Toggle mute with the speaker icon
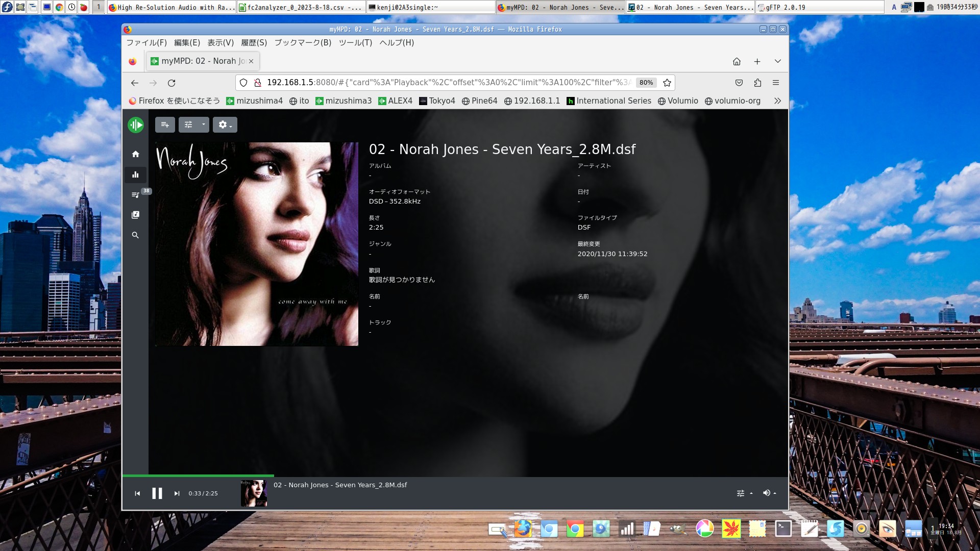980x551 pixels. point(766,493)
